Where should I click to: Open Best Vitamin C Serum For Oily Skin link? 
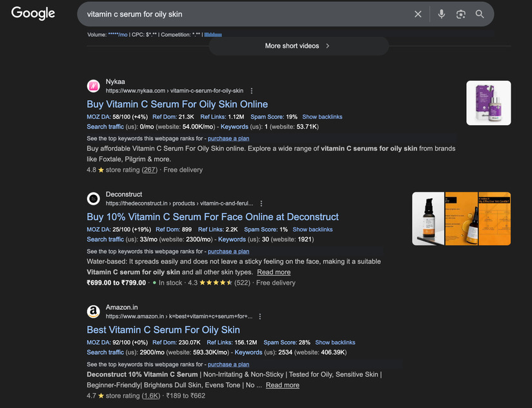[163, 330]
